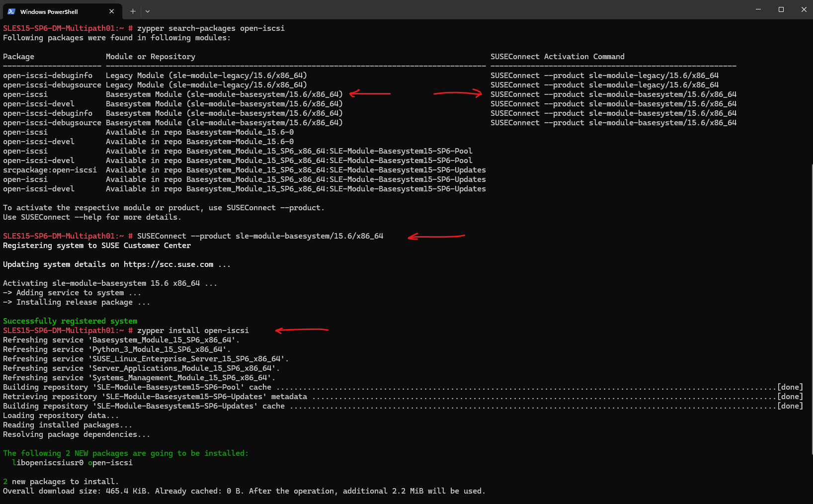Click 'Activating sle-module-basesystem 15.6 x86_64' line

click(x=110, y=283)
